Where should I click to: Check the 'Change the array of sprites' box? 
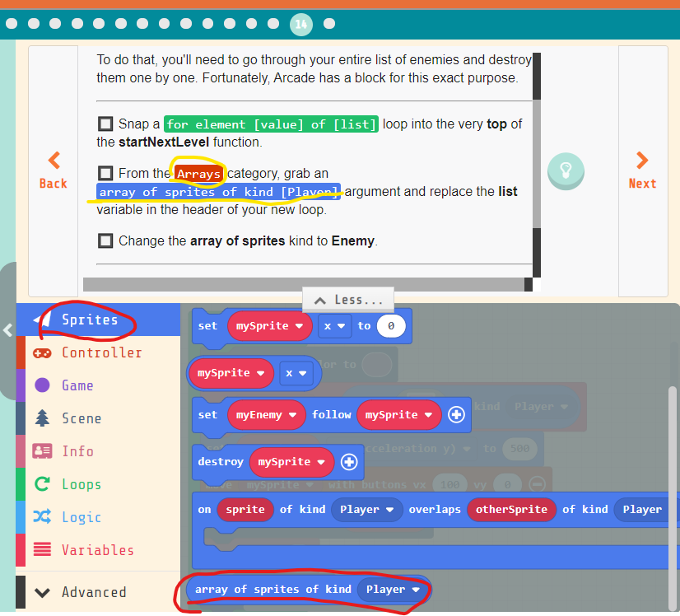point(105,240)
